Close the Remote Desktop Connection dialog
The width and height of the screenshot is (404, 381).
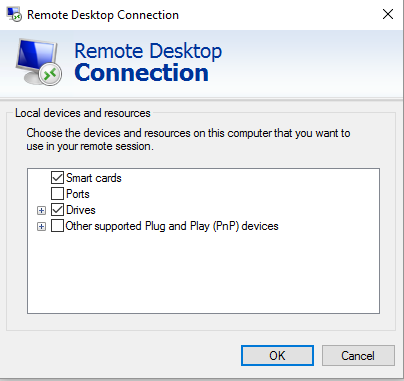click(x=388, y=14)
